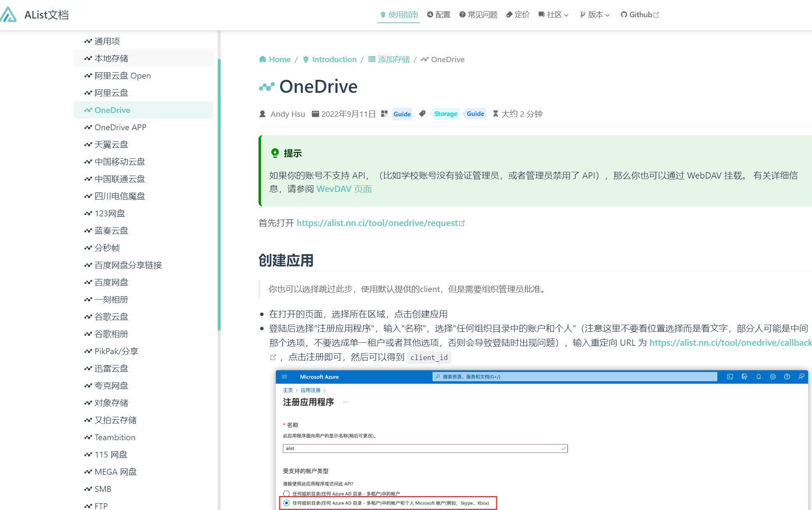
Task: Click the Introduction breadcrumb link
Action: (330, 59)
